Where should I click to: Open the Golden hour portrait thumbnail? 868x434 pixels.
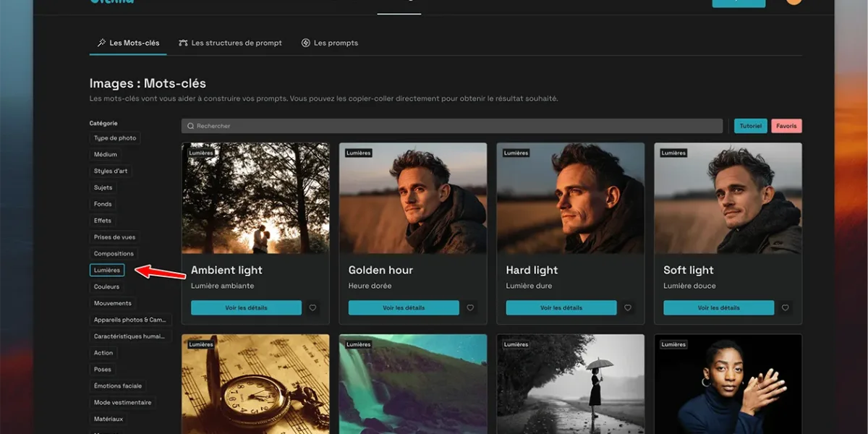click(413, 198)
